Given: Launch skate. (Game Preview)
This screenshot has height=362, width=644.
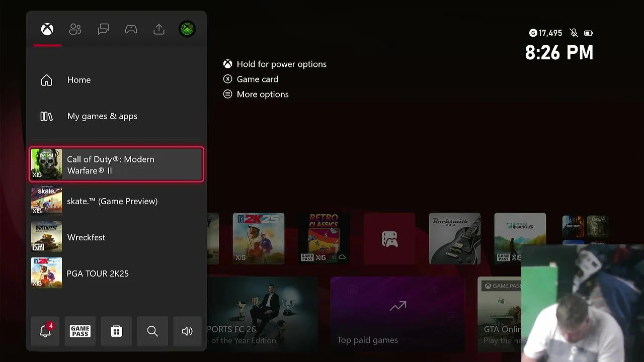Looking at the screenshot, I should click(x=117, y=201).
